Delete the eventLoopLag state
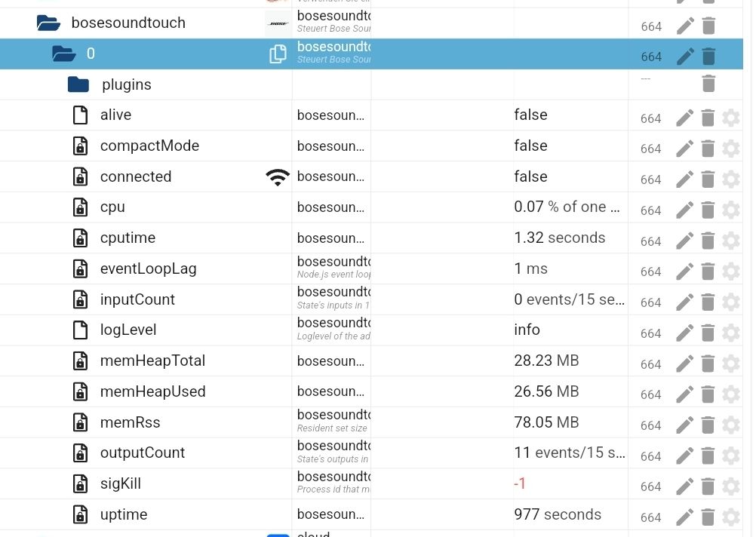The height and width of the screenshot is (537, 756). [708, 272]
